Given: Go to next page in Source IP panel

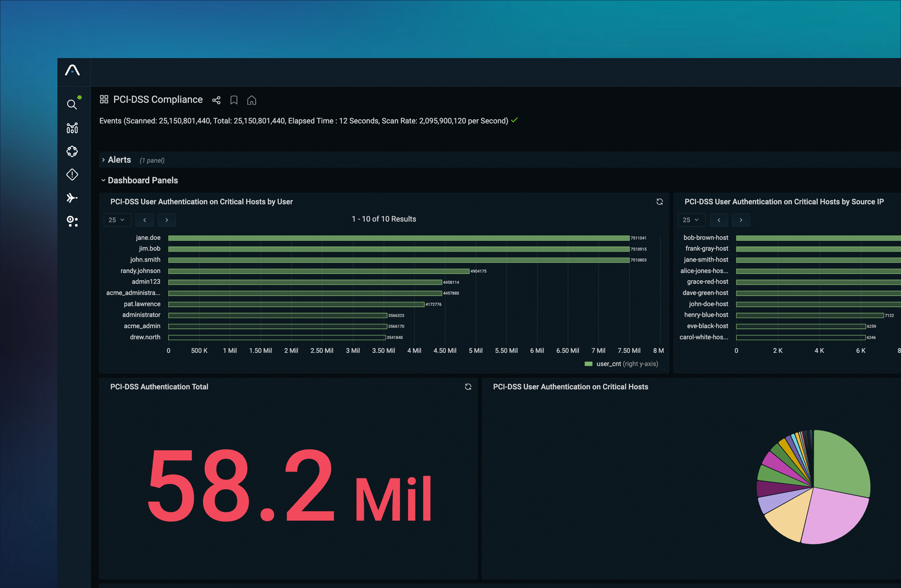Looking at the screenshot, I should click(x=741, y=220).
